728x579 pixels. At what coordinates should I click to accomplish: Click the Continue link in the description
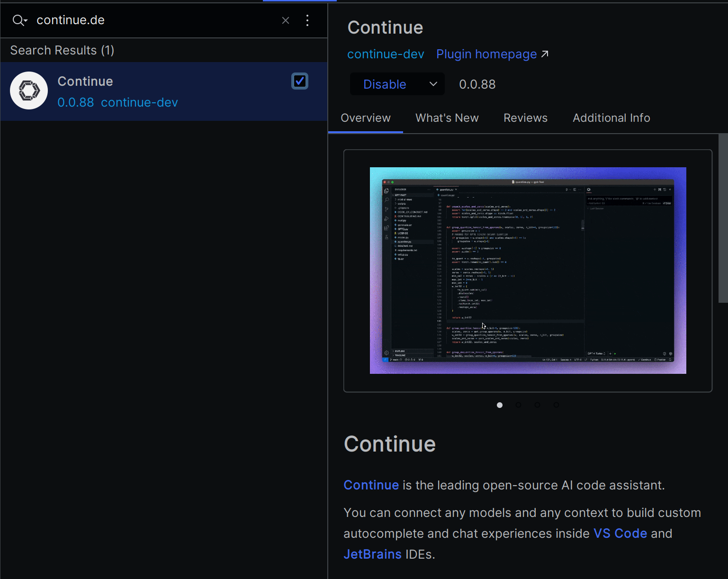pos(371,485)
